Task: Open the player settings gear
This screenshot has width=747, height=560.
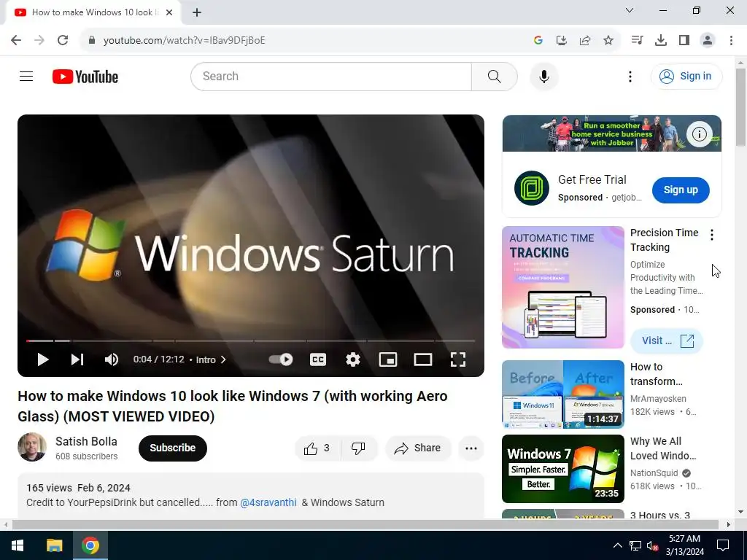Action: [x=352, y=359]
